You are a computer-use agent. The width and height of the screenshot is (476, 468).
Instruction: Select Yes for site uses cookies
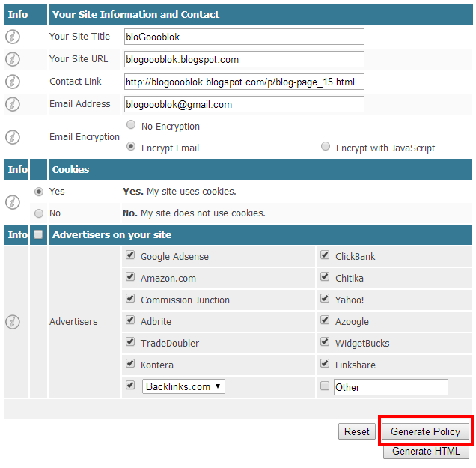click(x=39, y=192)
